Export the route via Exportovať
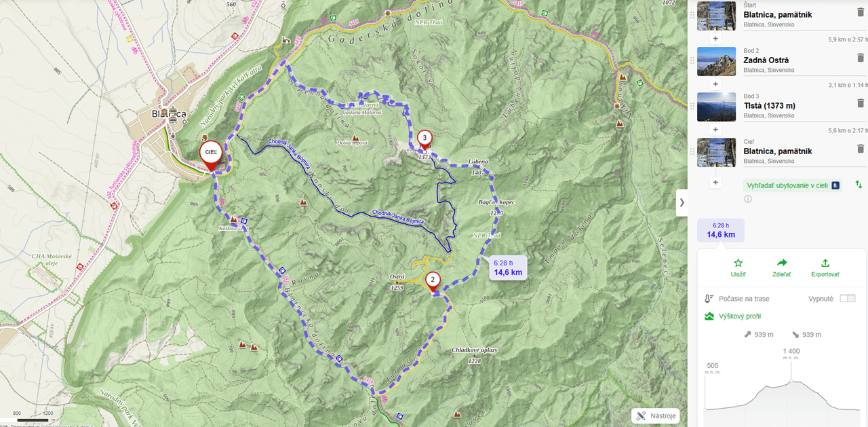Image resolution: width=868 pixels, height=427 pixels. 825,267
